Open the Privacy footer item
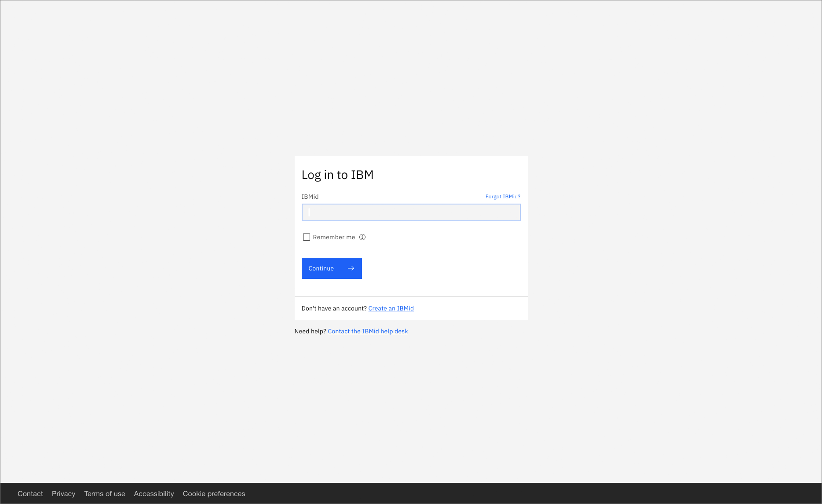822x504 pixels. 63,493
